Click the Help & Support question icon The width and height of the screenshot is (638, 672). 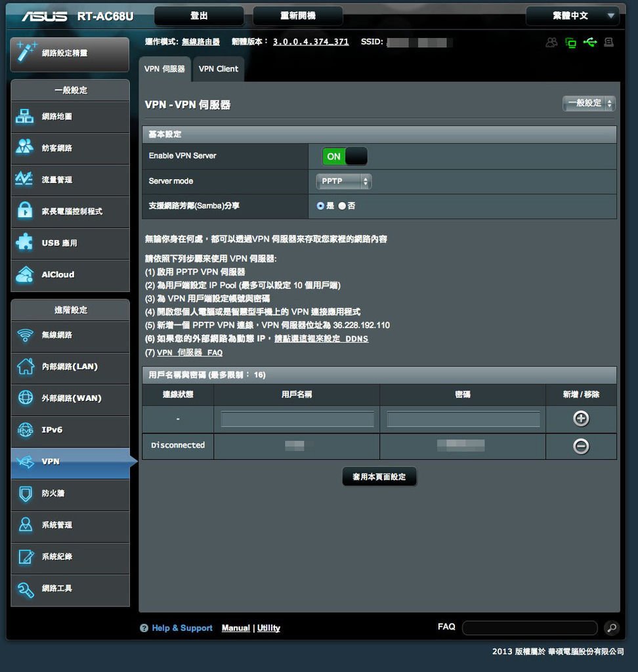tap(144, 628)
